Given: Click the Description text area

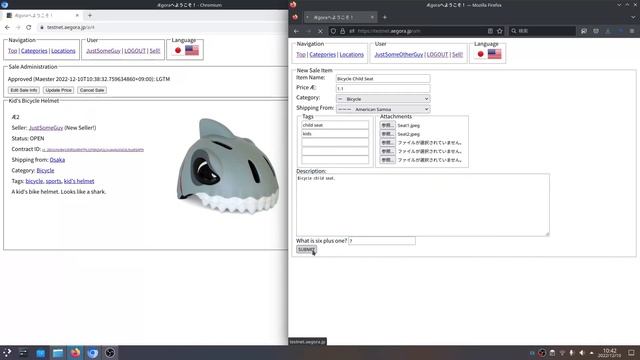Looking at the screenshot, I should point(423,205).
